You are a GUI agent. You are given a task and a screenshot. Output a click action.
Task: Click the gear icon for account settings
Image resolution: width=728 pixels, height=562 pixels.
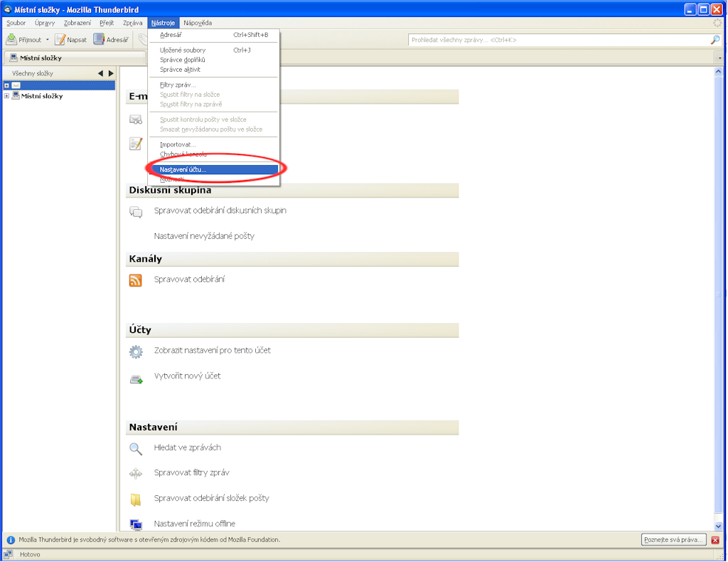pos(136,351)
